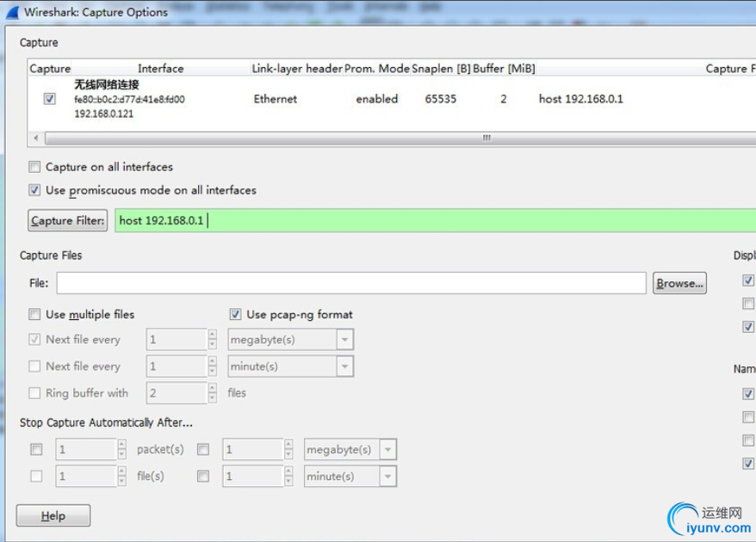Toggle Next file every megabyte(s) checkbox
756x542 pixels.
click(34, 340)
